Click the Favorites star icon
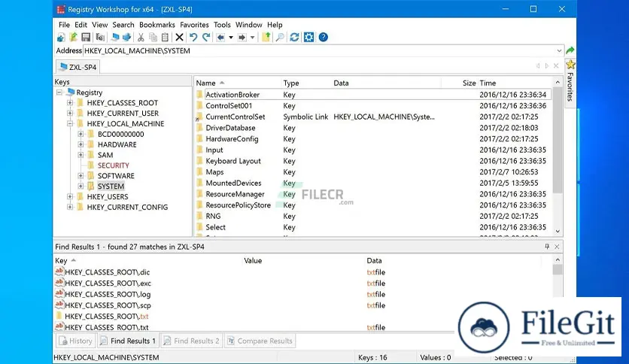This screenshot has height=364, width=629. tap(570, 64)
